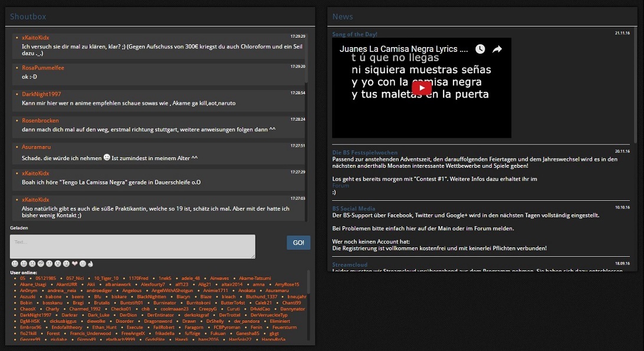Click the News panel scrollbar
Image resolution: width=644 pixels, height=351 pixels.
tap(635, 85)
